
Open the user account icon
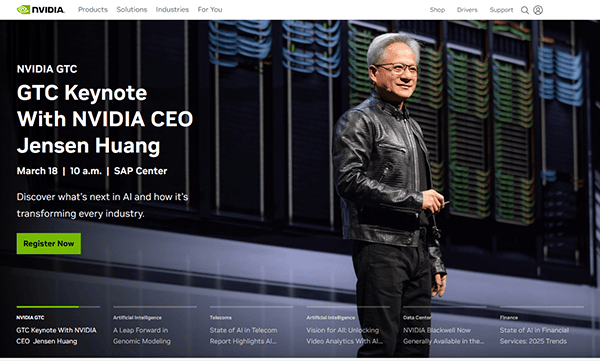[538, 10]
